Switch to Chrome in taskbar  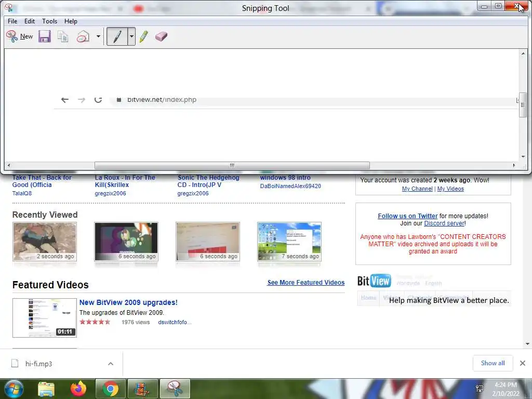pyautogui.click(x=110, y=389)
